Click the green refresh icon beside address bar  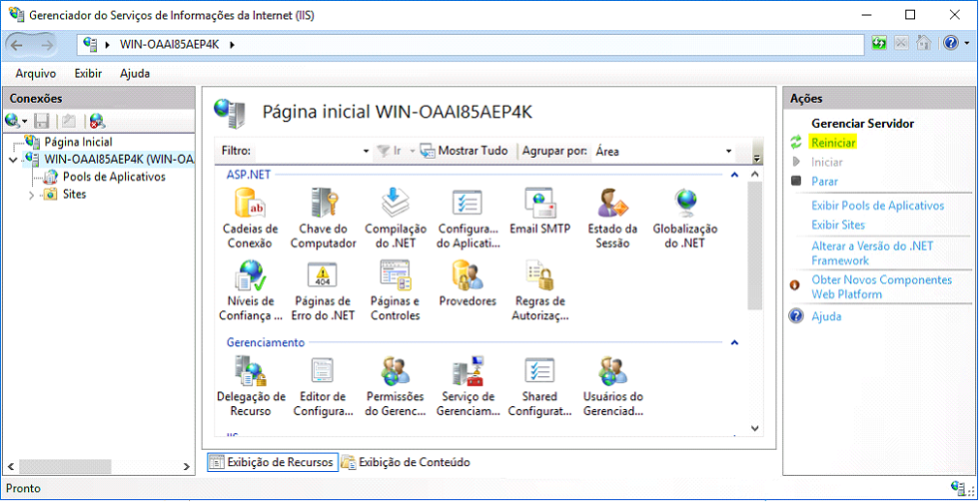click(x=879, y=44)
